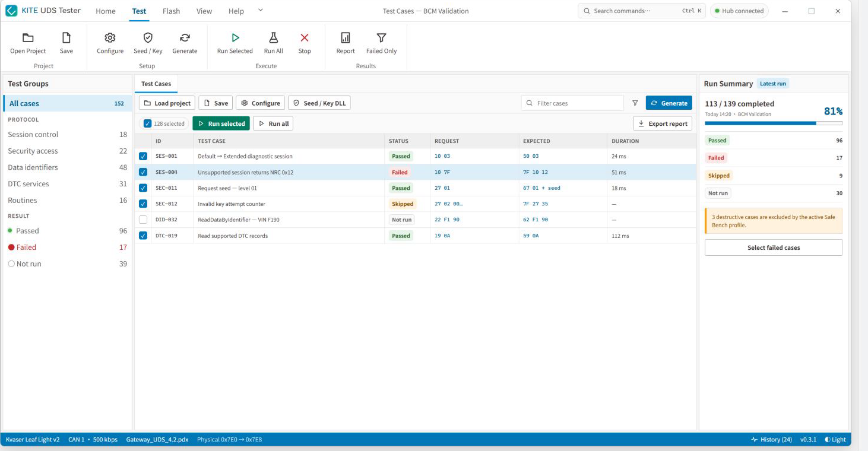Click the run progress bar
Viewport: 868px width, 451px height.
point(774,123)
